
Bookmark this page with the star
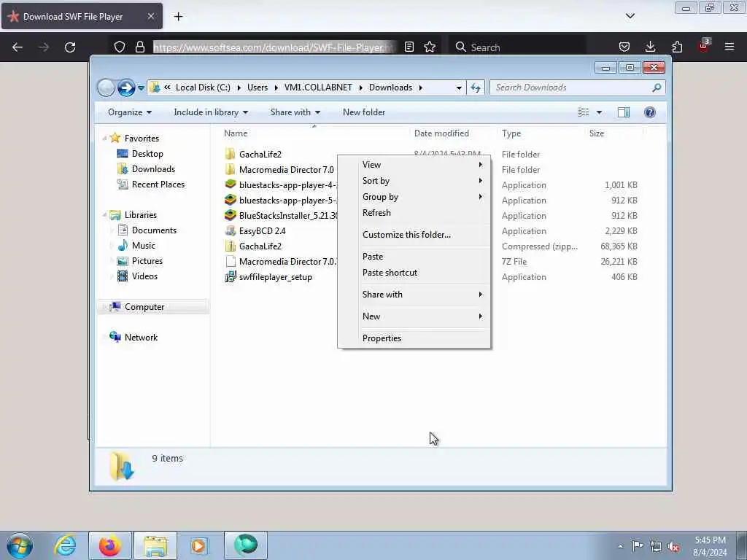430,47
